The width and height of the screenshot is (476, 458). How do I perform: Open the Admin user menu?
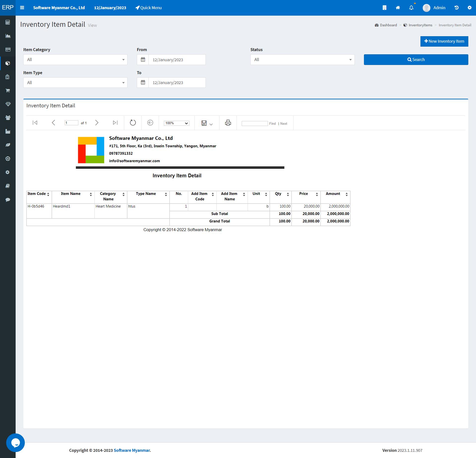click(x=434, y=8)
